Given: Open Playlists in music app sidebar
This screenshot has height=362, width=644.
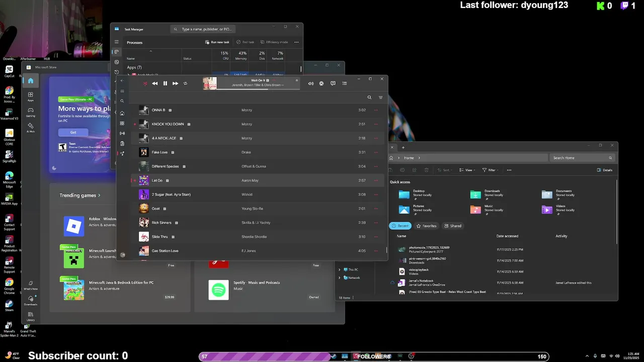Looking at the screenshot, I should 122,153.
